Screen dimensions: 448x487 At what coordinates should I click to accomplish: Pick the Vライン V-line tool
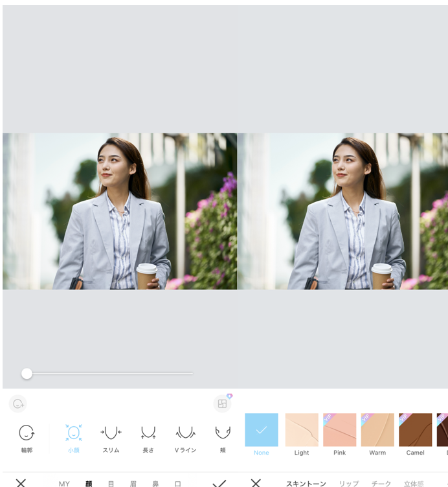[x=186, y=437]
